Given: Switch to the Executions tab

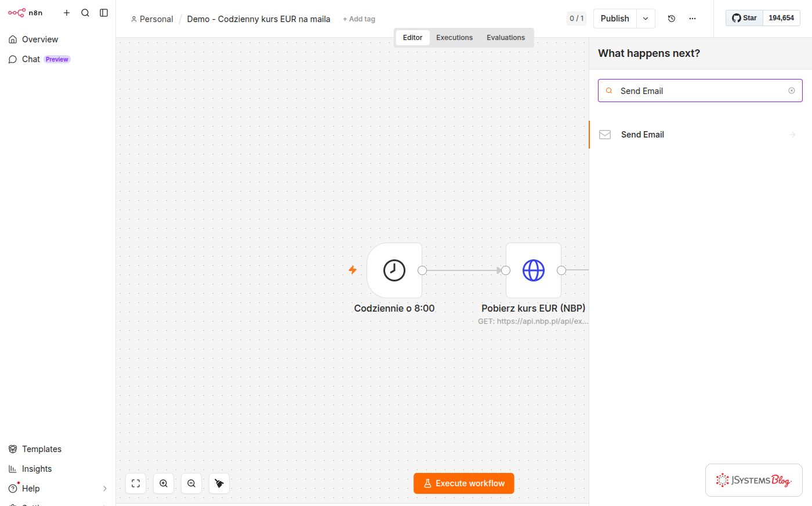Looking at the screenshot, I should click(454, 38).
